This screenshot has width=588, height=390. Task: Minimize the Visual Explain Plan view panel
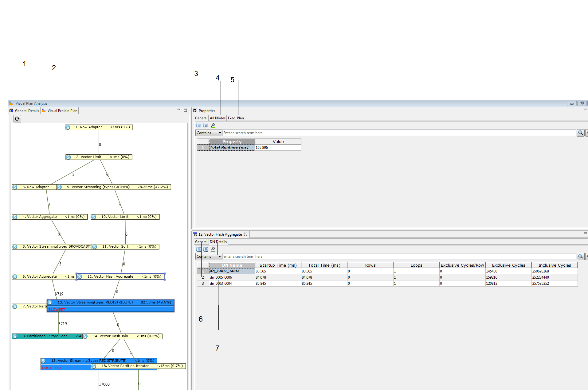point(178,110)
